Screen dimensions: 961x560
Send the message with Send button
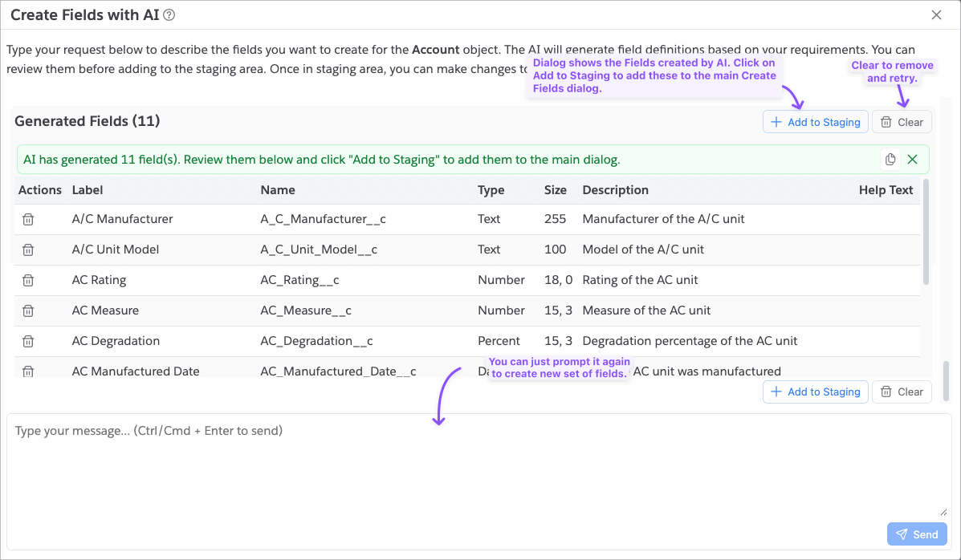pos(917,534)
